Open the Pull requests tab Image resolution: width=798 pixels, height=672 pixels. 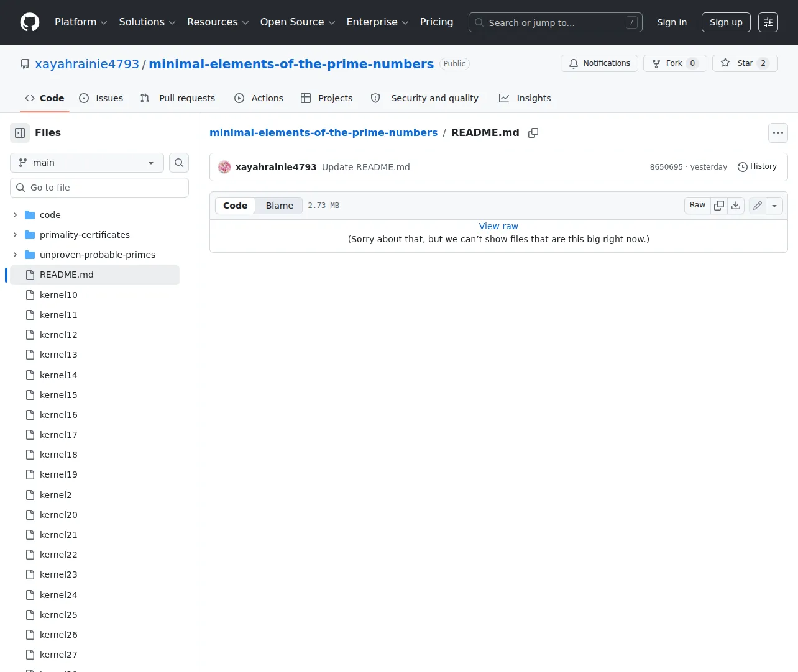(178, 98)
